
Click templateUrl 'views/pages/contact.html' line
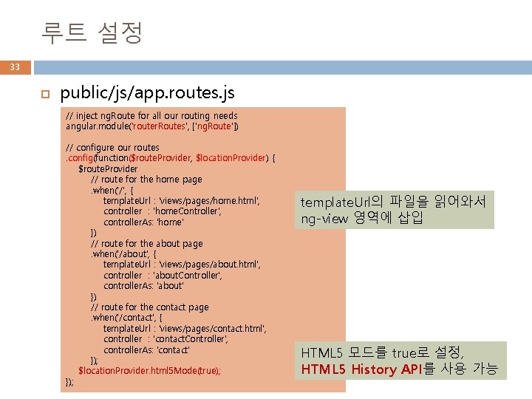coord(185,328)
